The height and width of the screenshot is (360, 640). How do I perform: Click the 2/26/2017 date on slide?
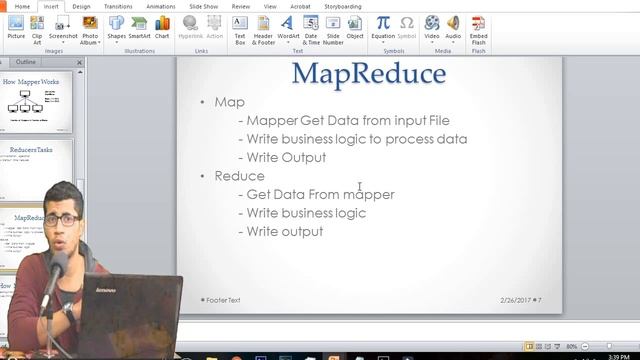516,300
